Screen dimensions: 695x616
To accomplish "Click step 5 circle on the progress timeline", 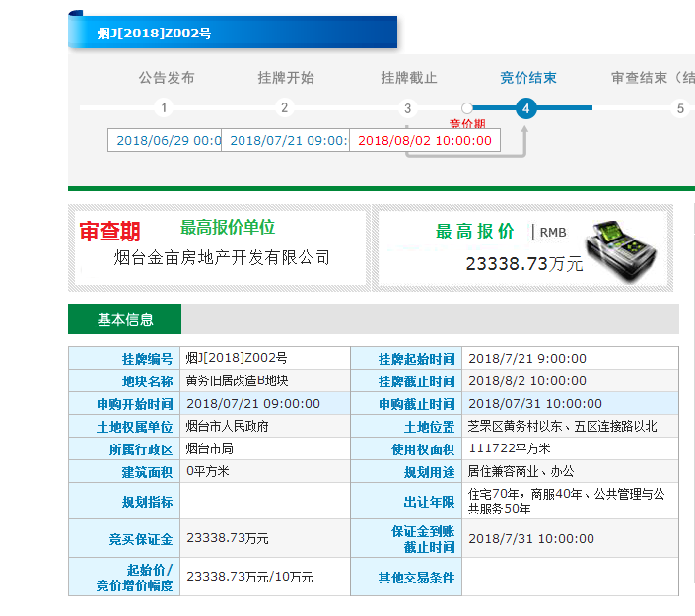I will click(x=680, y=108).
